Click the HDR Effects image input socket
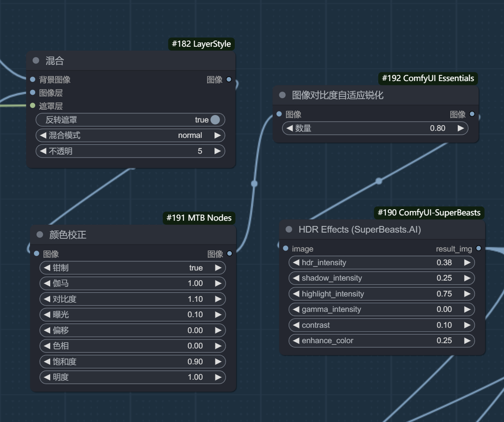 [285, 248]
